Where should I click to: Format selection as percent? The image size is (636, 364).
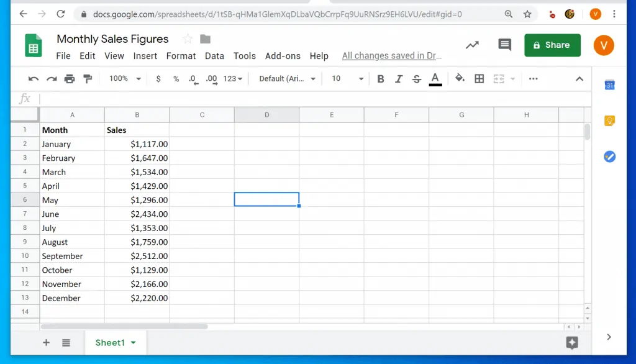(176, 78)
